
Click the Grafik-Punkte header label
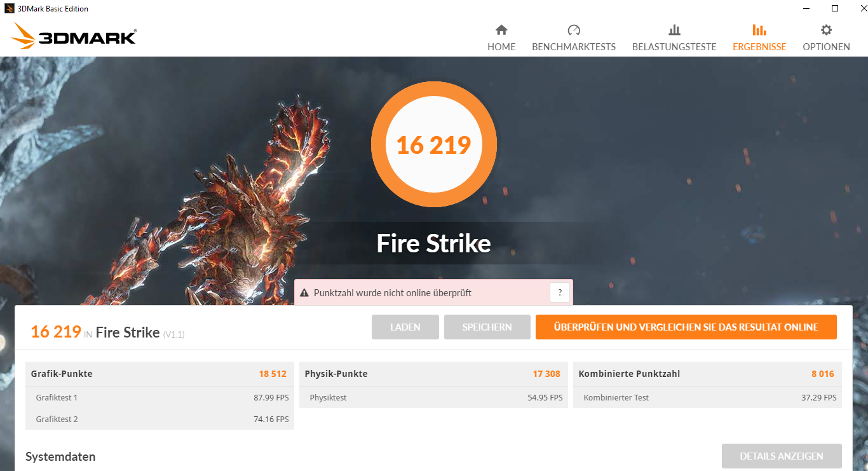point(62,374)
